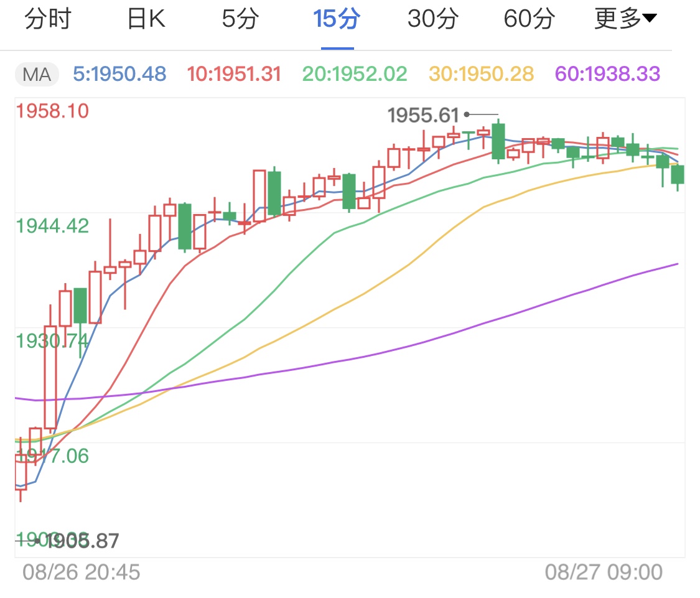700x598 pixels.
Task: Open the 5分 interval tab
Action: [240, 19]
